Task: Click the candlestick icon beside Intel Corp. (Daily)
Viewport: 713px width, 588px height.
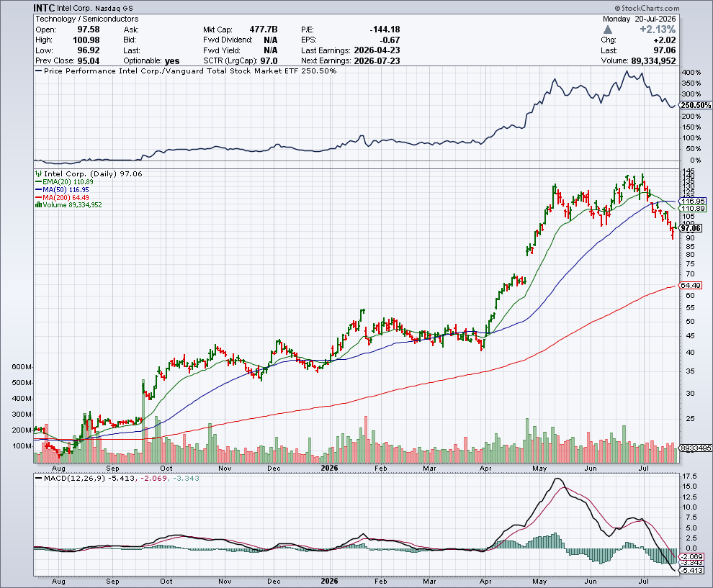Action: tap(38, 174)
